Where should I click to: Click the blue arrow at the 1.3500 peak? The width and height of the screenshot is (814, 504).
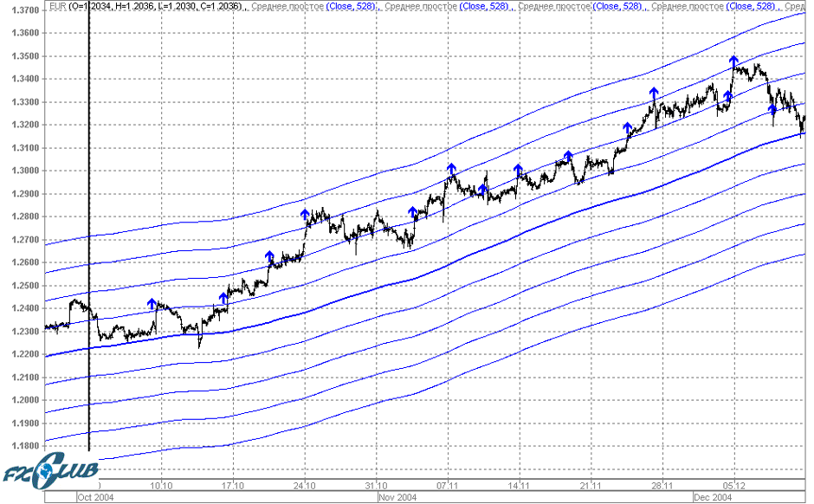(733, 61)
